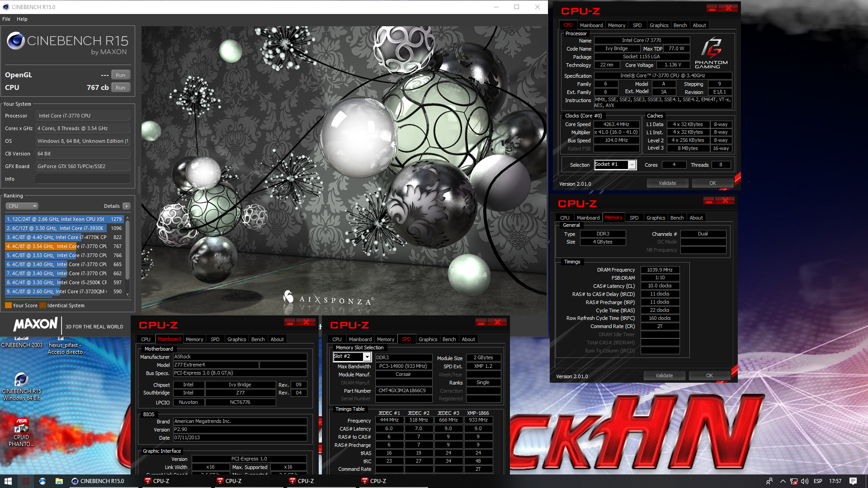Select ranking row 2 Core i7-3930K 1096
The image size is (868, 488).
point(64,228)
